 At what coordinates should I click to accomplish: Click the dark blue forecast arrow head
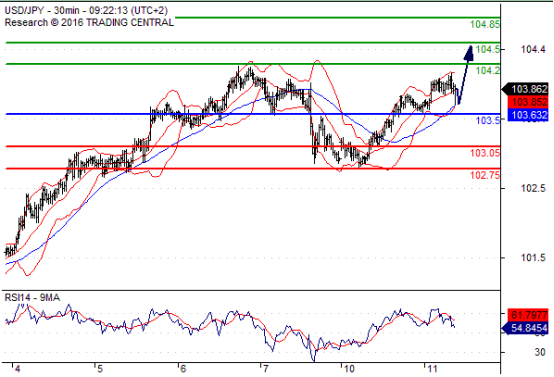point(468,53)
